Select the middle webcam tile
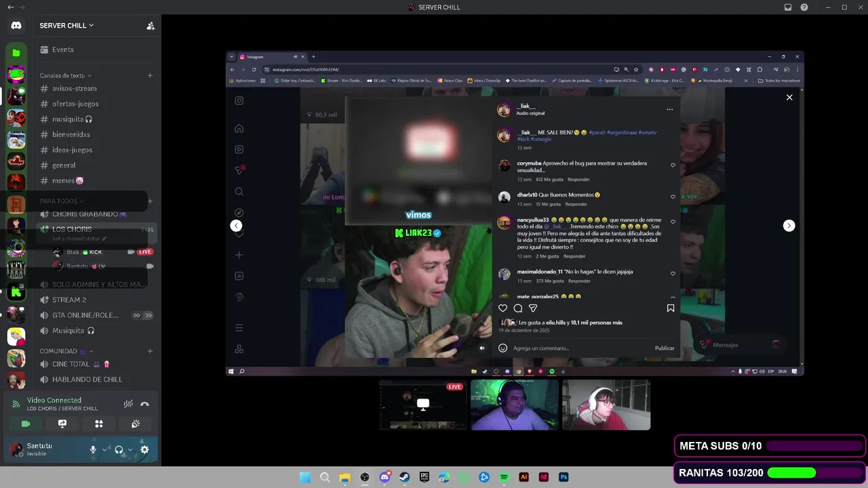The image size is (868, 488). pyautogui.click(x=515, y=405)
